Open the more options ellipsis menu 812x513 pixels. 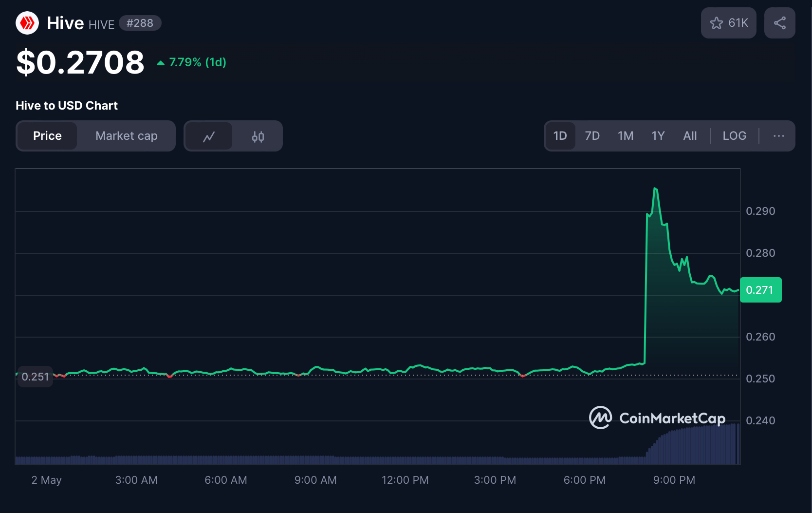(x=778, y=136)
